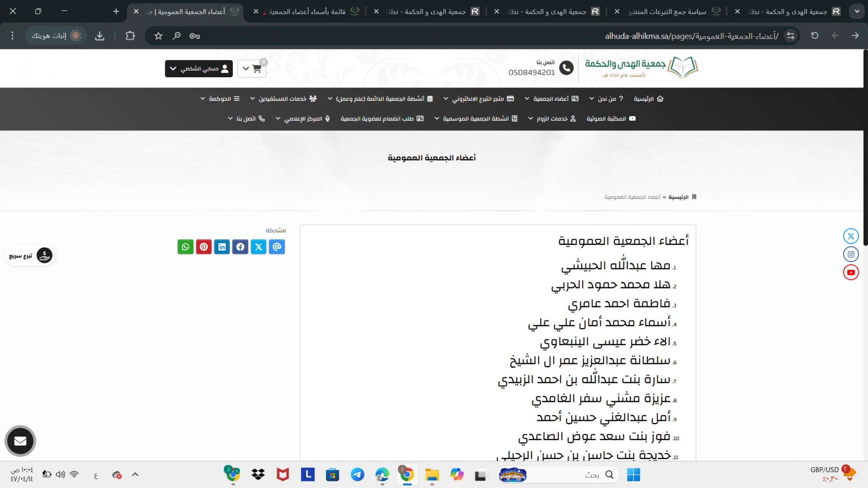Open the Instagram side icon

851,254
